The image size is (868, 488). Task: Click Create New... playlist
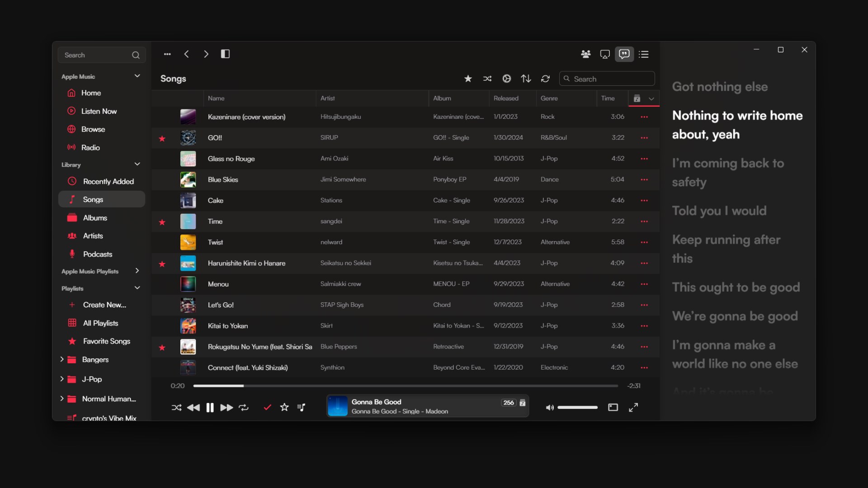(x=104, y=305)
